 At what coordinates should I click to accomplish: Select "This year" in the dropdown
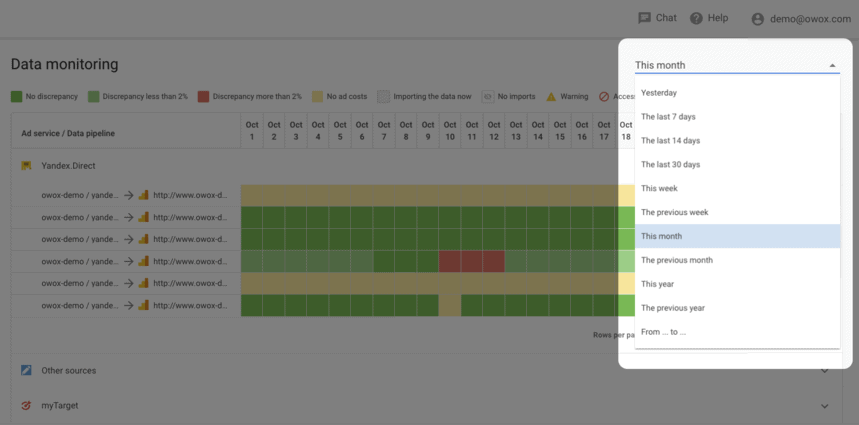coord(658,284)
